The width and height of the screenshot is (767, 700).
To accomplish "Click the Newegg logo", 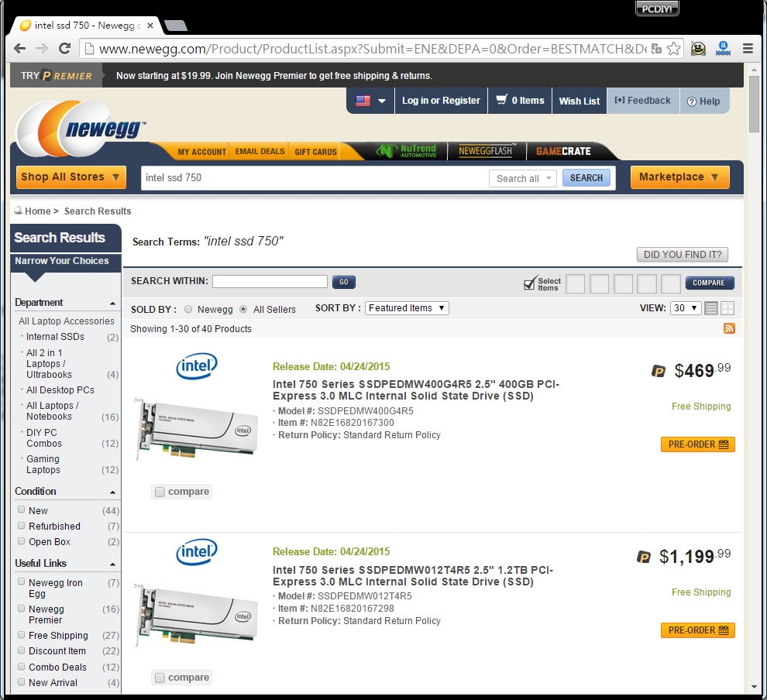I will 81,129.
